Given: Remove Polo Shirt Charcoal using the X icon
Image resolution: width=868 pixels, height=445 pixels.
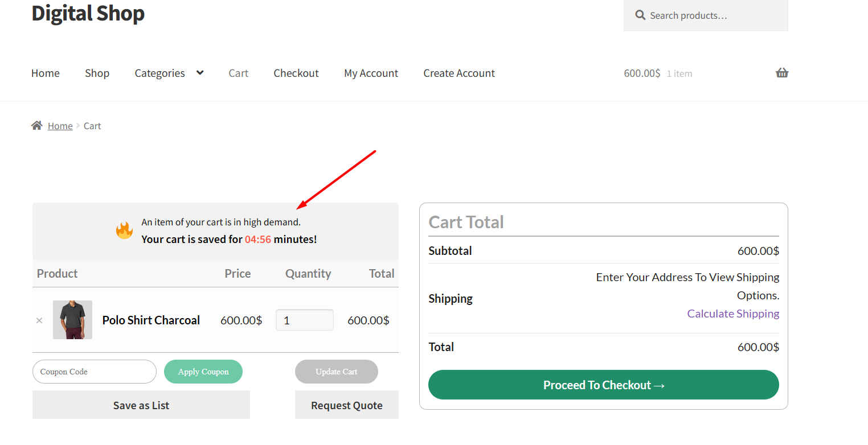Looking at the screenshot, I should pos(39,320).
